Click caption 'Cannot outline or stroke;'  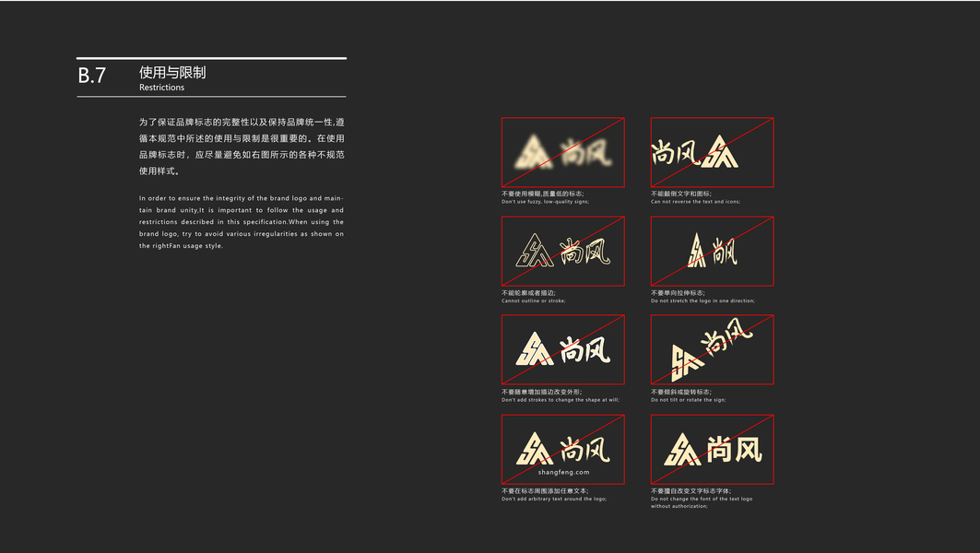(533, 300)
